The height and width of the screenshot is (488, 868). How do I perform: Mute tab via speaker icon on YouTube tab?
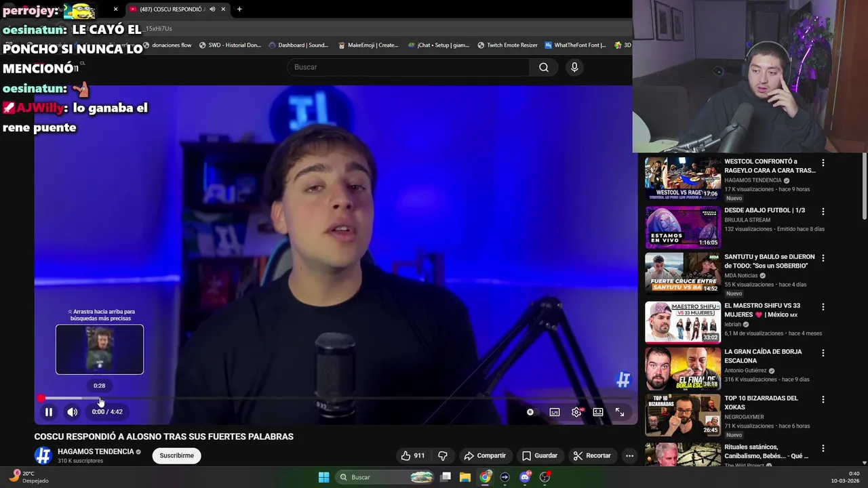click(212, 9)
